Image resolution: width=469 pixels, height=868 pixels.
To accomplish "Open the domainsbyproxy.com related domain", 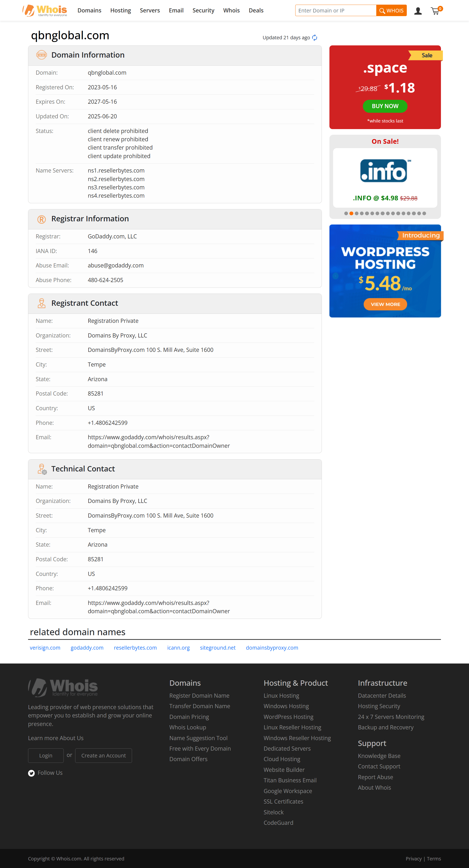I will click(272, 648).
